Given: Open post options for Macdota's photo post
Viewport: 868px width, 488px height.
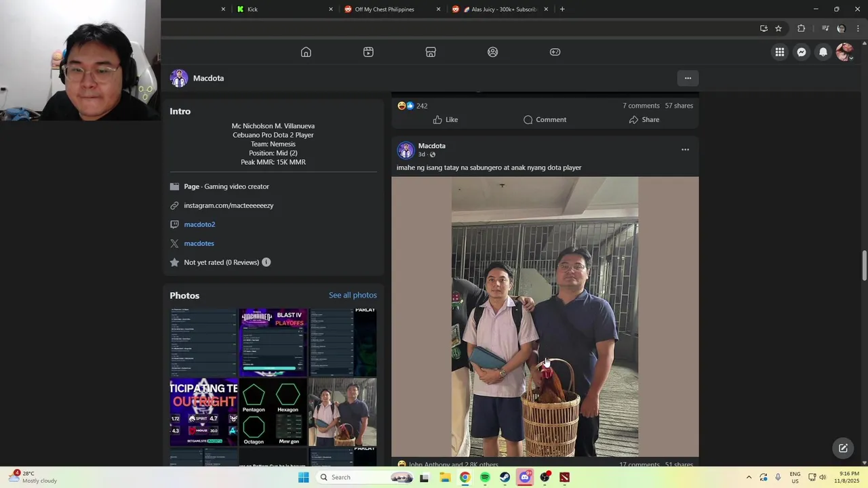Looking at the screenshot, I should pyautogui.click(x=685, y=150).
